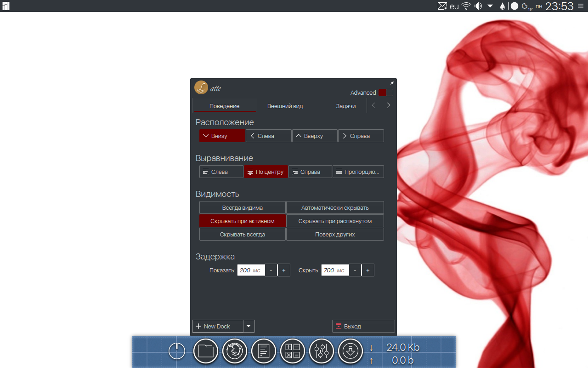Click the pin icon on the Latte settings window

tap(392, 83)
